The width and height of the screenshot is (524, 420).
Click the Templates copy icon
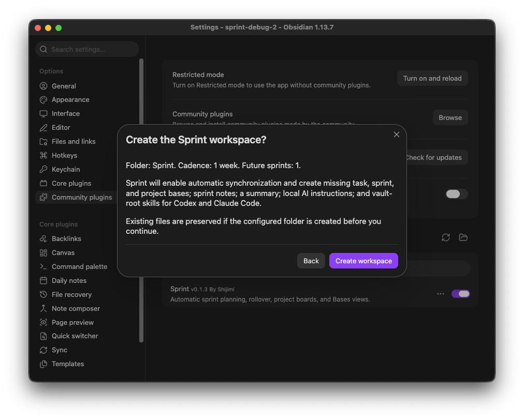point(43,364)
